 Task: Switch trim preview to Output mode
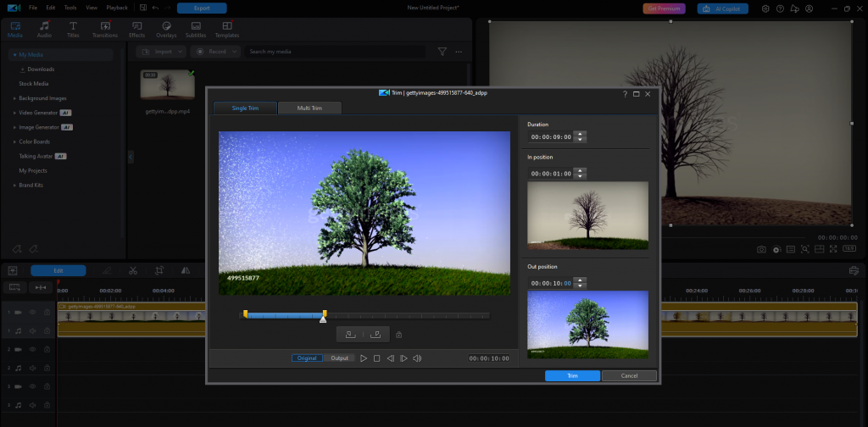(340, 358)
